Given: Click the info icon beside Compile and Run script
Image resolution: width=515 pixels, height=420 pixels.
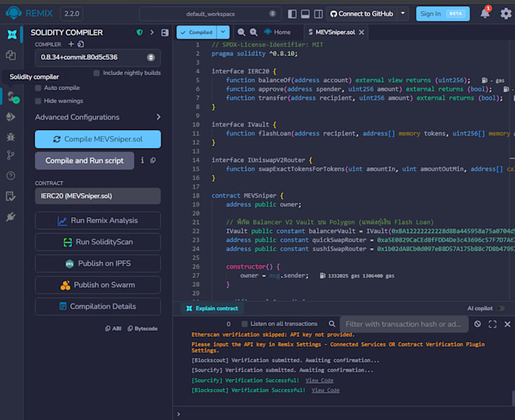Looking at the screenshot, I should coord(142,160).
